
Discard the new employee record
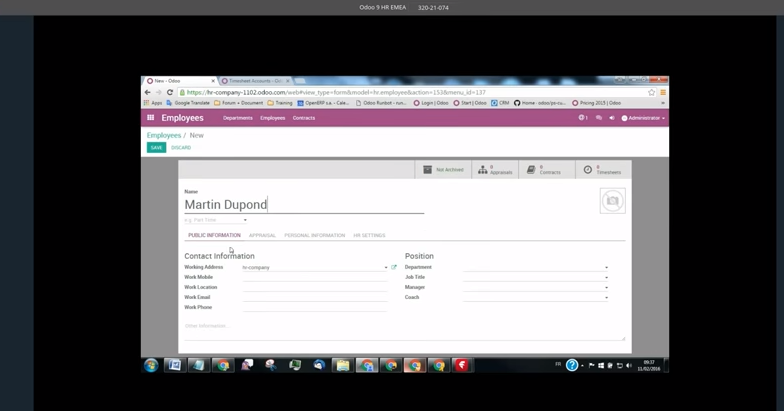pyautogui.click(x=181, y=148)
